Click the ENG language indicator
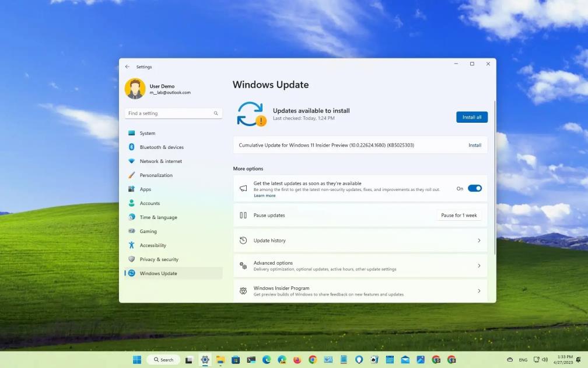Viewport: 588px width, 368px height. point(523,360)
